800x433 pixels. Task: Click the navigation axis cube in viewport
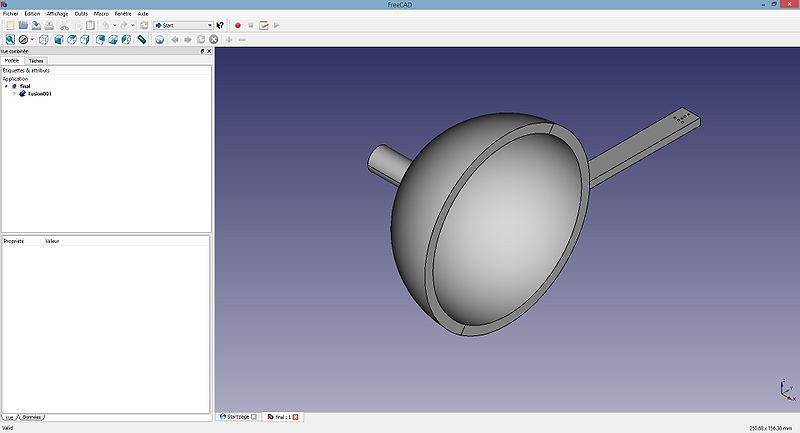(x=782, y=391)
